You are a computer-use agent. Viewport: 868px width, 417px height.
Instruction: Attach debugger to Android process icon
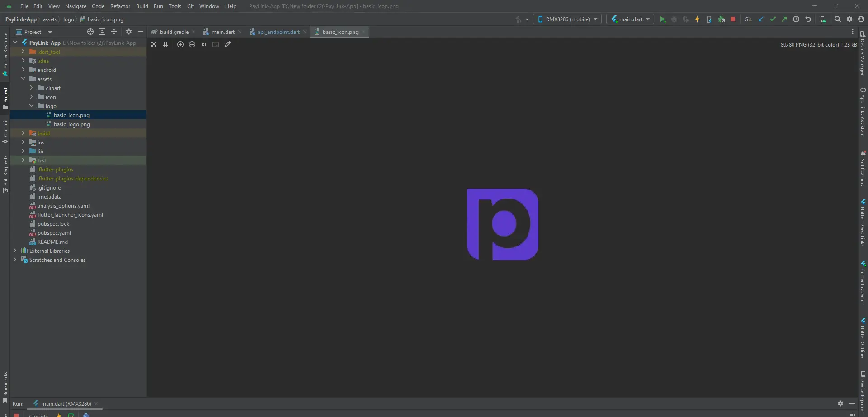[721, 19]
